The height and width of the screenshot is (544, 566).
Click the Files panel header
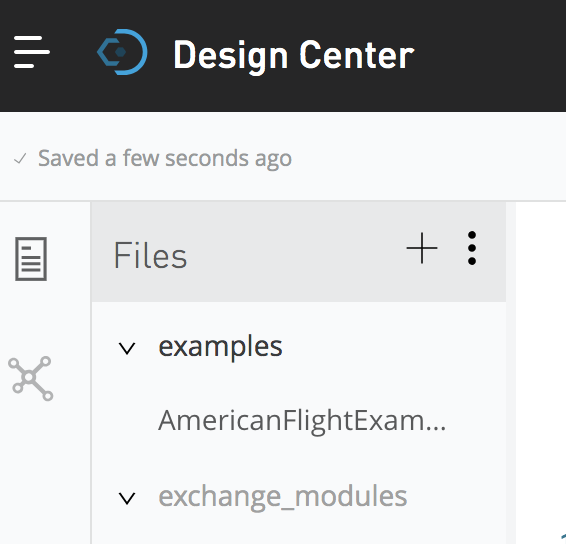click(x=299, y=252)
